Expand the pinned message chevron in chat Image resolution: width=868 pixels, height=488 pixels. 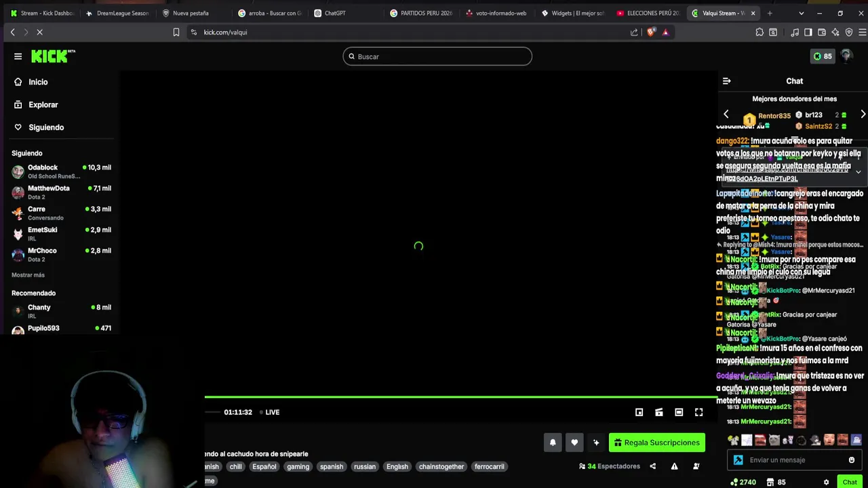pos(859,172)
